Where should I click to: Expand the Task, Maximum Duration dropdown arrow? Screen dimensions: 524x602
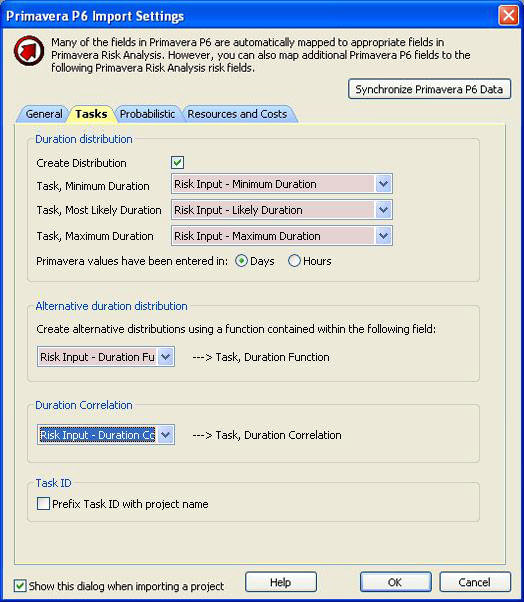[x=383, y=236]
